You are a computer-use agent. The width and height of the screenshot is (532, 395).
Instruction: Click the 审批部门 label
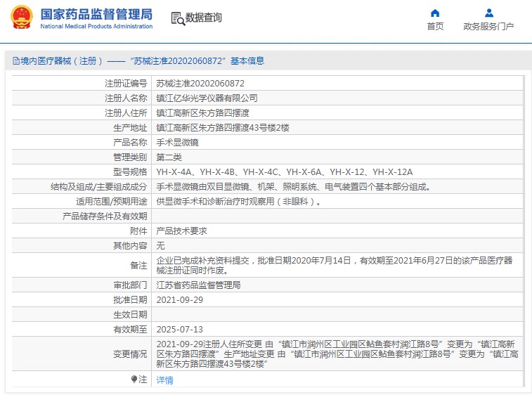point(130,285)
